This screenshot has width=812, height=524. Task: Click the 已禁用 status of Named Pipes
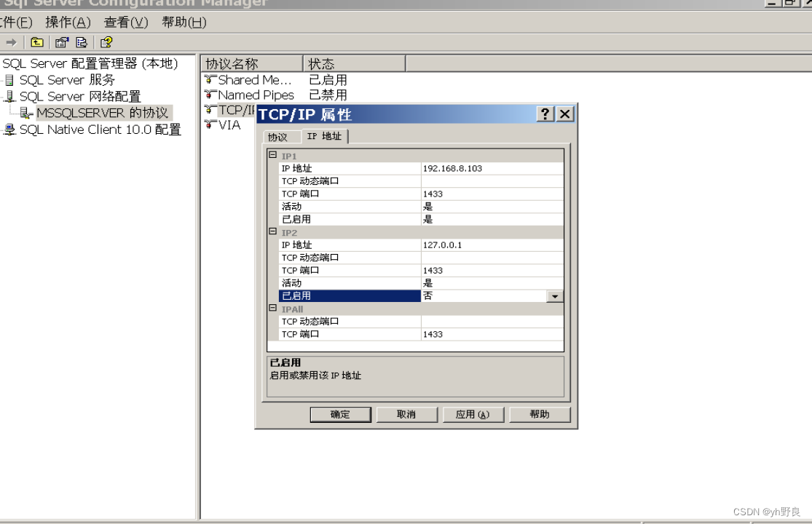click(x=328, y=95)
